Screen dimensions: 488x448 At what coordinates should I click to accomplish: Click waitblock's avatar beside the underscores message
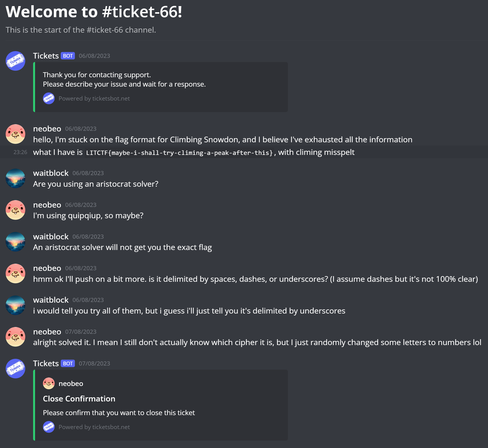(x=15, y=305)
